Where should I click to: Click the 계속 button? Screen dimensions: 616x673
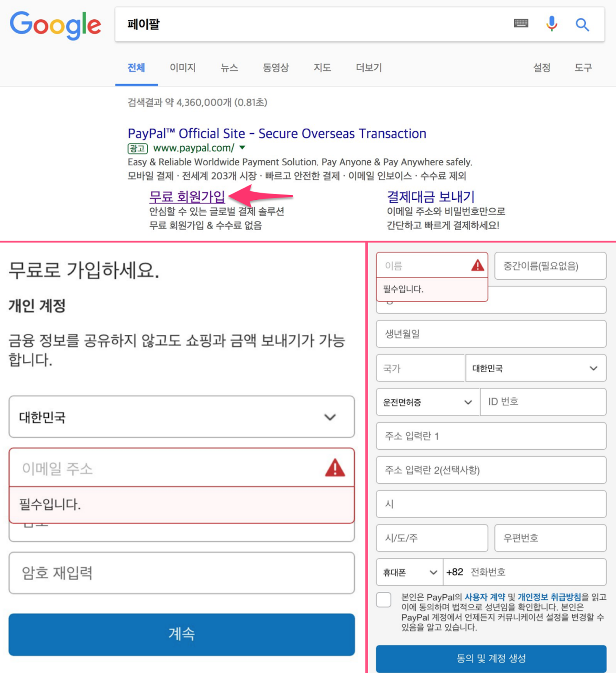tap(182, 634)
